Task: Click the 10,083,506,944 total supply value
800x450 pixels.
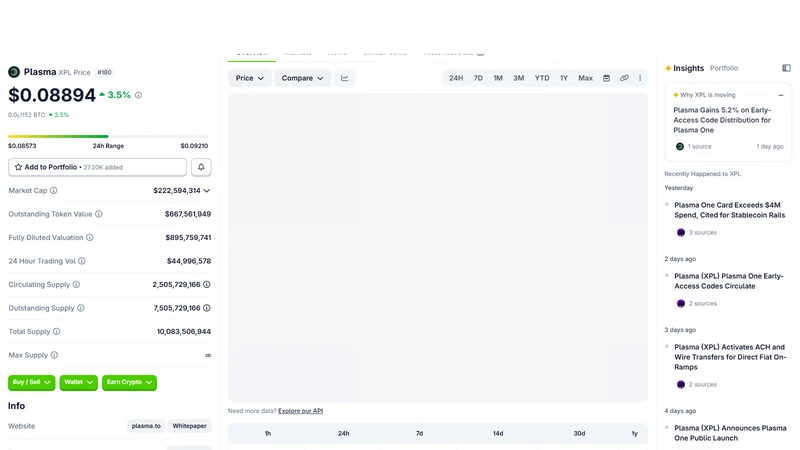Action: pyautogui.click(x=184, y=331)
